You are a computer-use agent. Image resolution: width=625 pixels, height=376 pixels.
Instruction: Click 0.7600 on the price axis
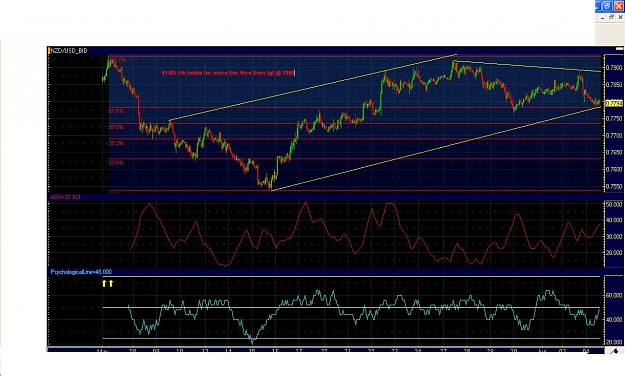pyautogui.click(x=614, y=169)
